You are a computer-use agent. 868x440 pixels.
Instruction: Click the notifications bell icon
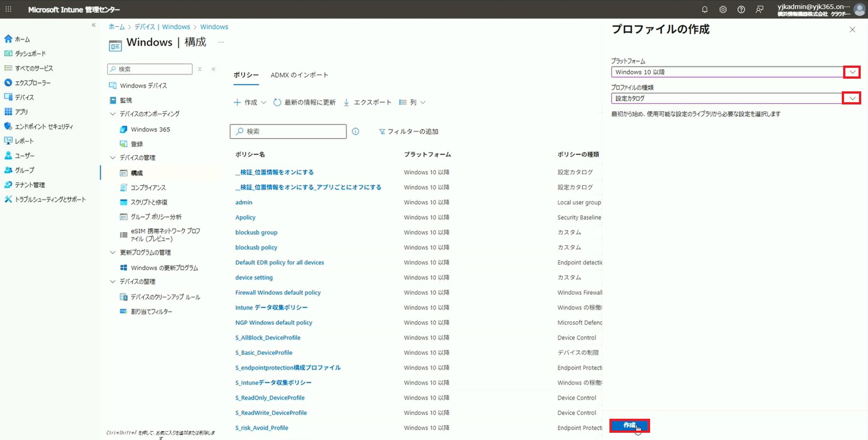(x=704, y=9)
